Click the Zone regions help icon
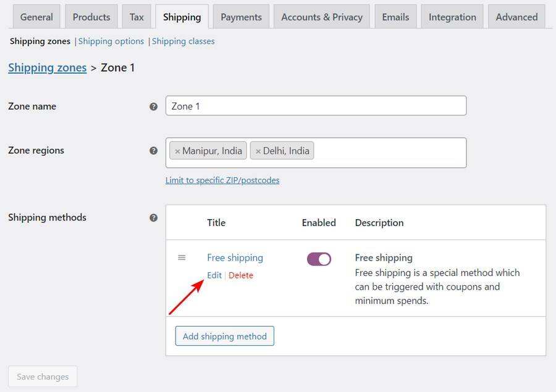This screenshot has width=556, height=392. (153, 150)
